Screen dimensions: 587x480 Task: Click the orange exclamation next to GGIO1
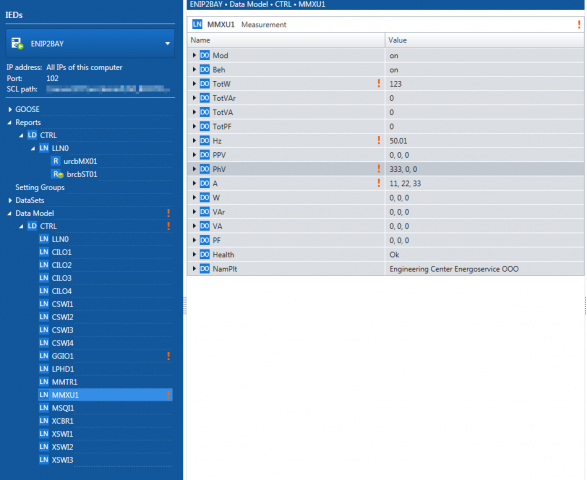(168, 356)
